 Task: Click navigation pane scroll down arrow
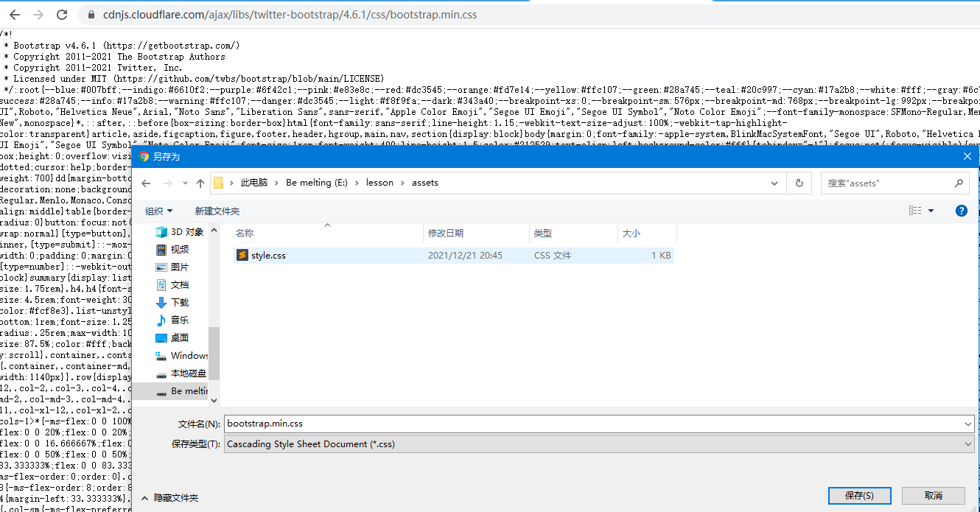(214, 400)
